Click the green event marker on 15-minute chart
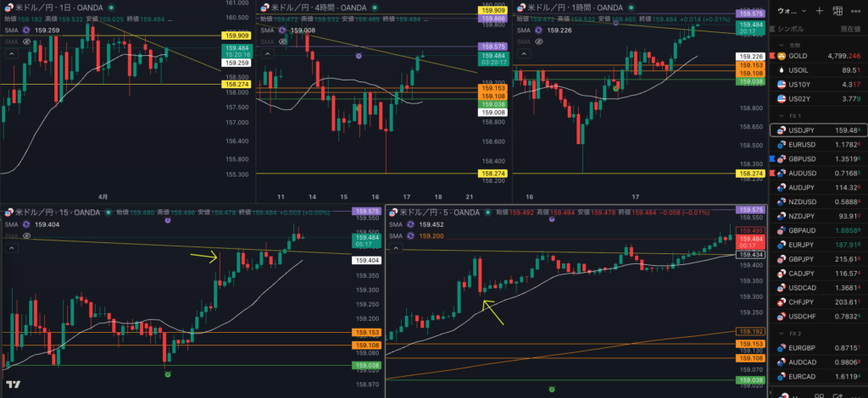 pos(168,373)
